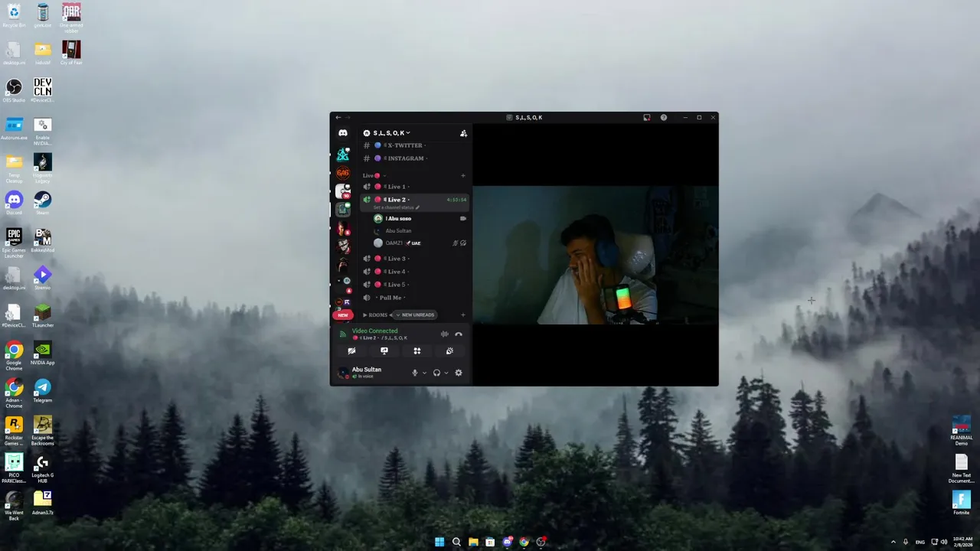Viewport: 980px width, 551px height.
Task: Open the Discord inbox icon in title bar
Action: [647, 118]
